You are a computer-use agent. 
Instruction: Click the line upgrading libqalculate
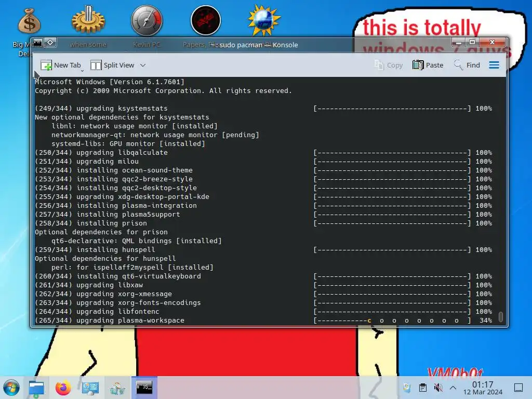click(263, 152)
